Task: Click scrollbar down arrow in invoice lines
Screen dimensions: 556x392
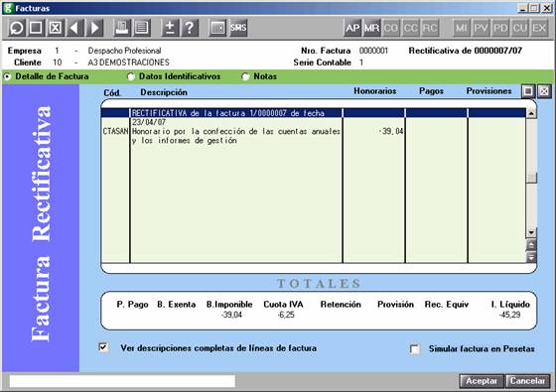Action: pos(531,233)
